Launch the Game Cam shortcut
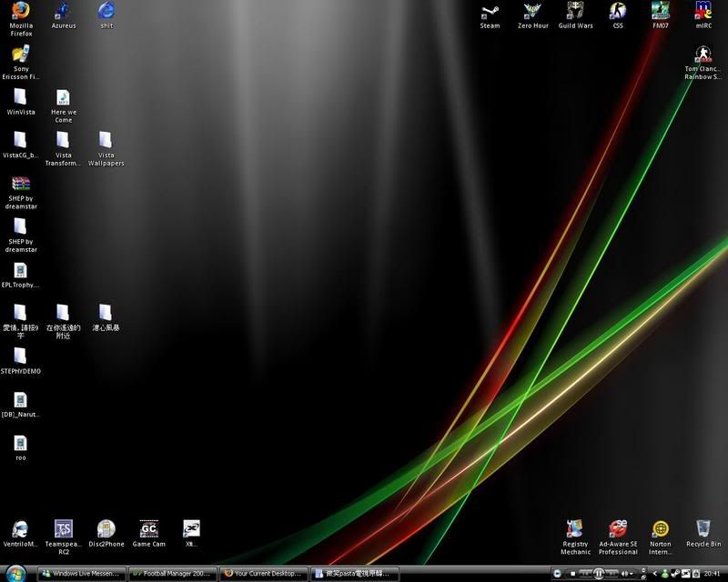The height and width of the screenshot is (582, 728). pos(149,534)
